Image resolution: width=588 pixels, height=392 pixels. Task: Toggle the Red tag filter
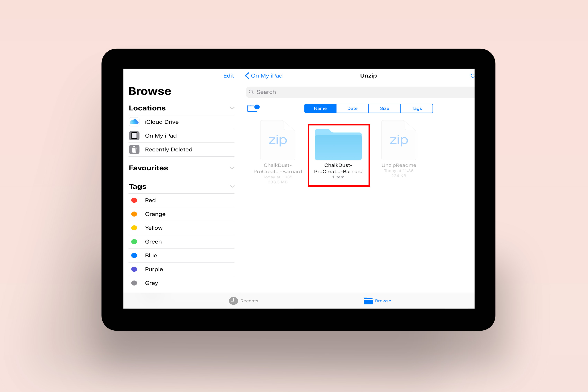(x=150, y=200)
